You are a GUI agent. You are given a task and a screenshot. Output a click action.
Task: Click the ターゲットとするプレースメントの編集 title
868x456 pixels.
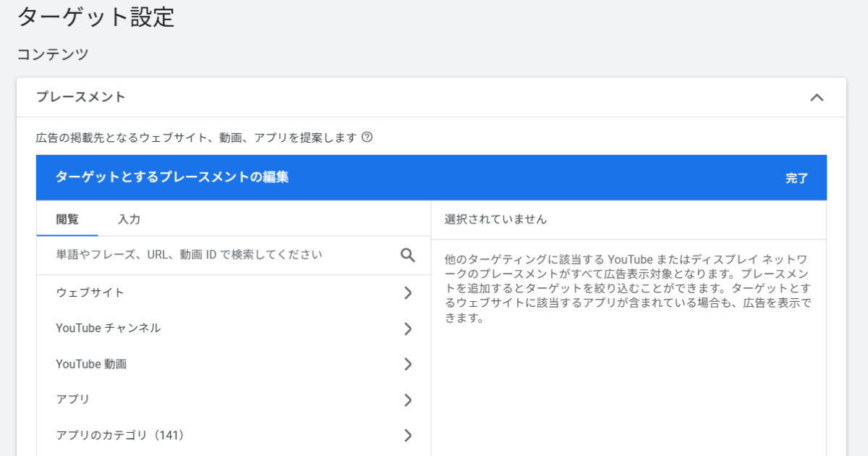(x=172, y=177)
